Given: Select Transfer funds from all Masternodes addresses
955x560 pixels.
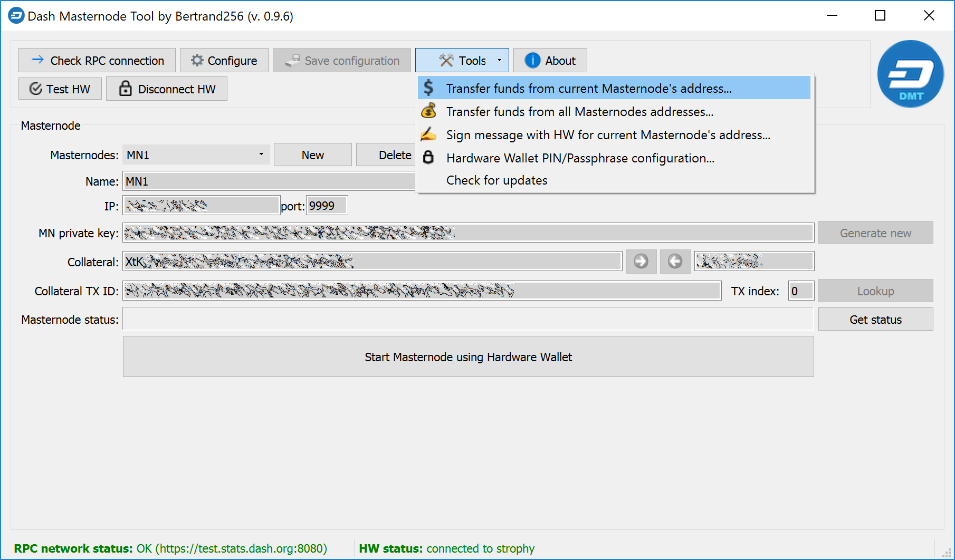Looking at the screenshot, I should point(614,111).
